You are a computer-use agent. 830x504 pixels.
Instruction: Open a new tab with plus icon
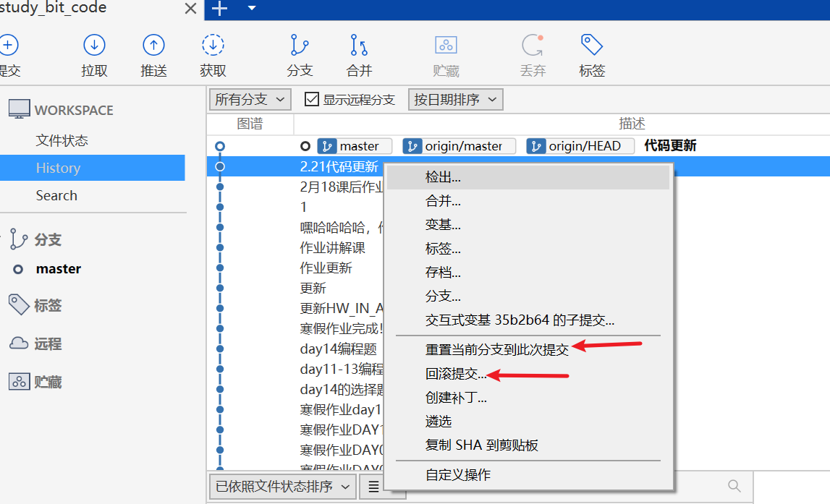tap(219, 9)
